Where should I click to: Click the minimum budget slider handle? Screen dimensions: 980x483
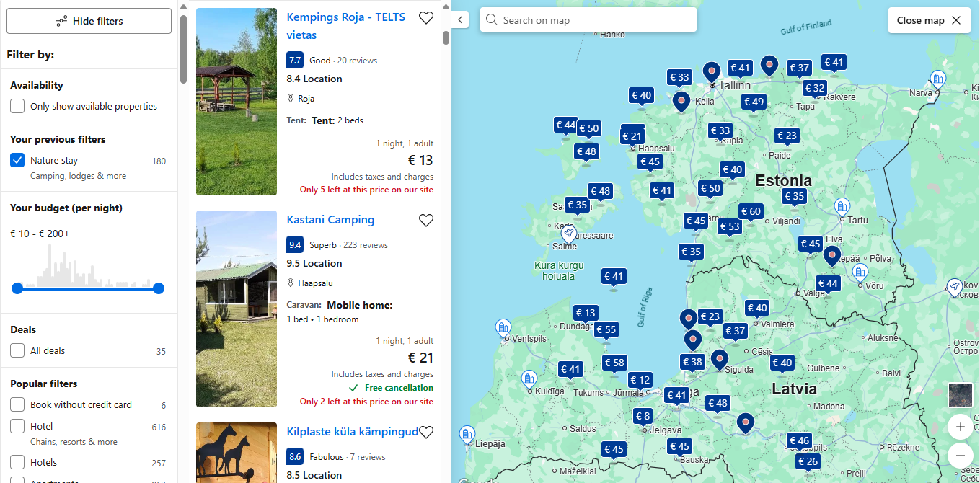(17, 288)
